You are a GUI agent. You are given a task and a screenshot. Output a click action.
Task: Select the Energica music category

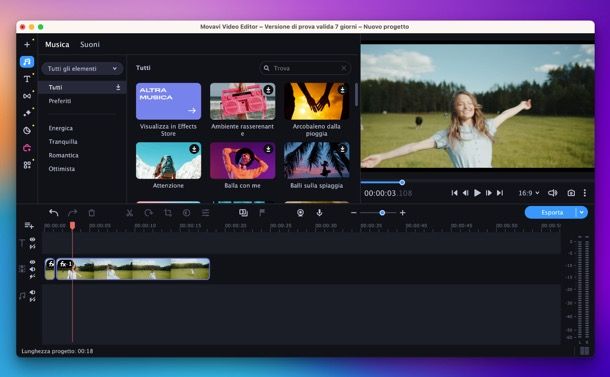coord(61,128)
